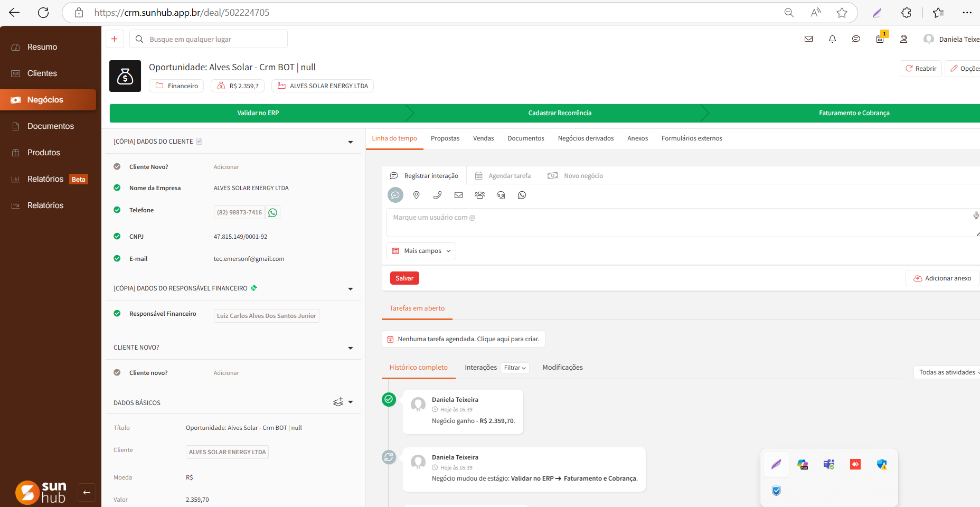Screen dimensions: 980x507
Task: Open WhatsApp next to the phone number
Action: (x=272, y=213)
